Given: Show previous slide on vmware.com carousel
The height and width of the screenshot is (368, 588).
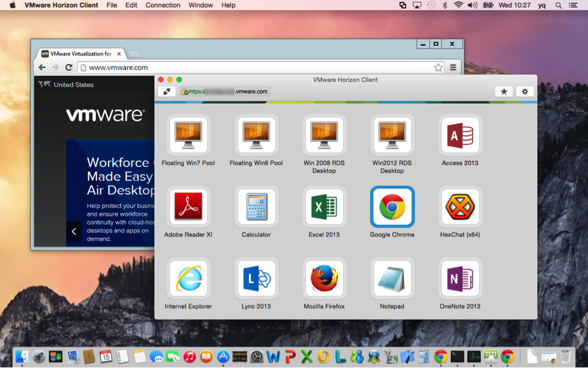Looking at the screenshot, I should [74, 231].
